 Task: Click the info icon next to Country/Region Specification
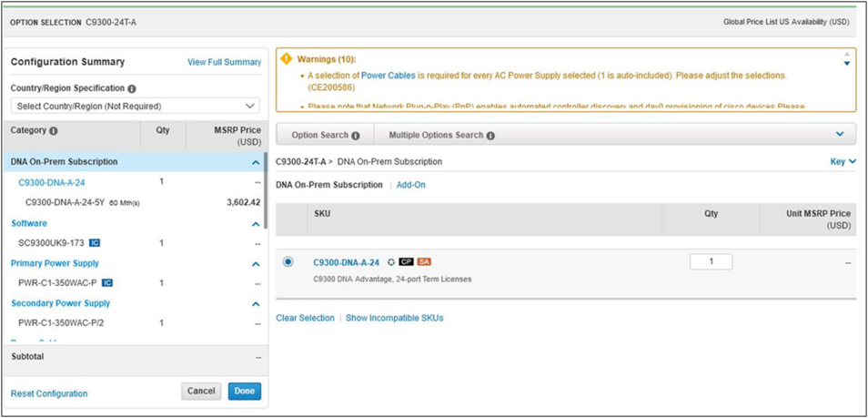pyautogui.click(x=132, y=89)
